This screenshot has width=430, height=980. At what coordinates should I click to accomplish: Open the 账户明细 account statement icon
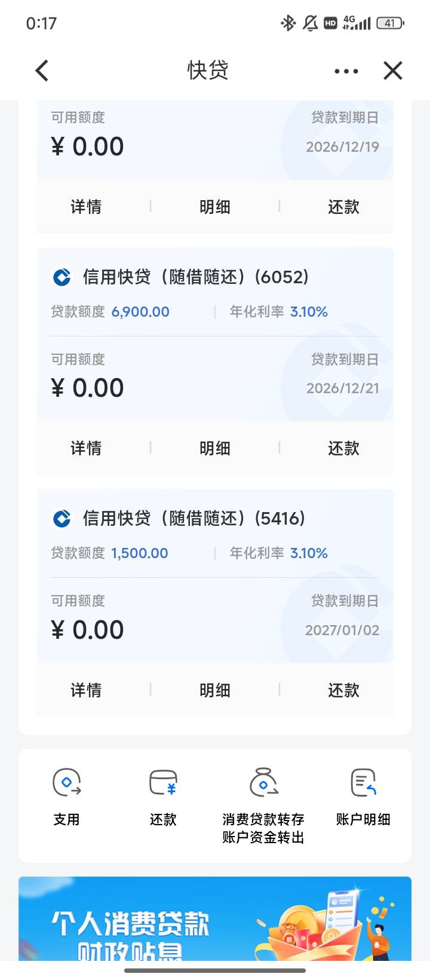363,783
